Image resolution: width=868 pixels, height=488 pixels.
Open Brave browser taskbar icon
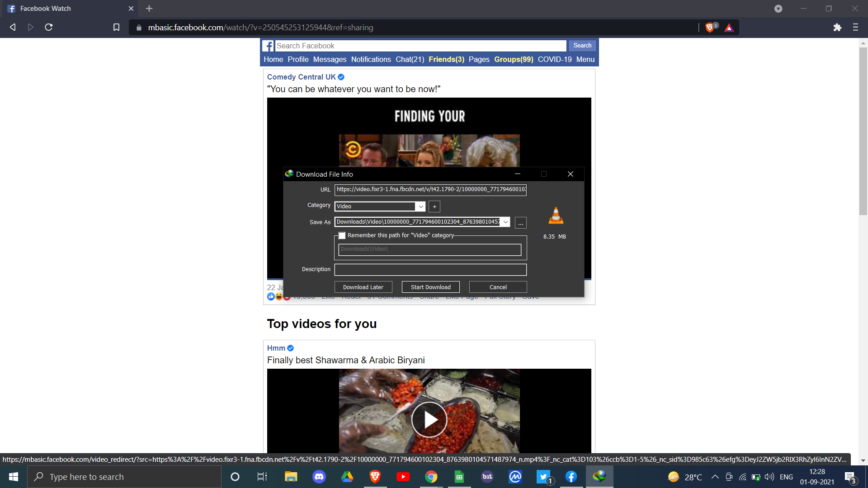pos(375,477)
